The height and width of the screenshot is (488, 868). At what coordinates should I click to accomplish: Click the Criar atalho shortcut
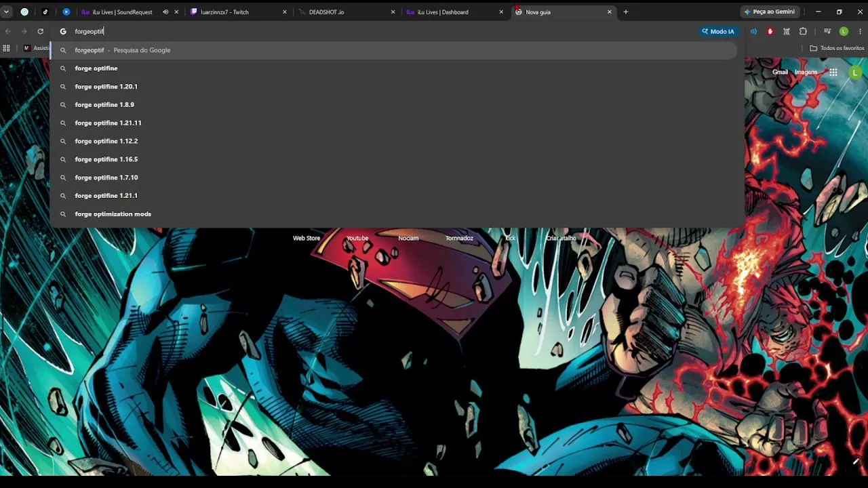[561, 238]
